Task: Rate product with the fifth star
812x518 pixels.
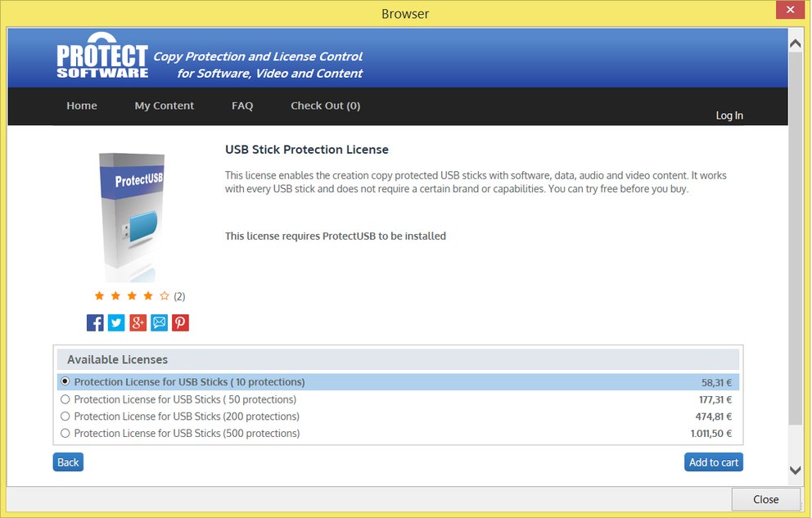Action: click(165, 296)
